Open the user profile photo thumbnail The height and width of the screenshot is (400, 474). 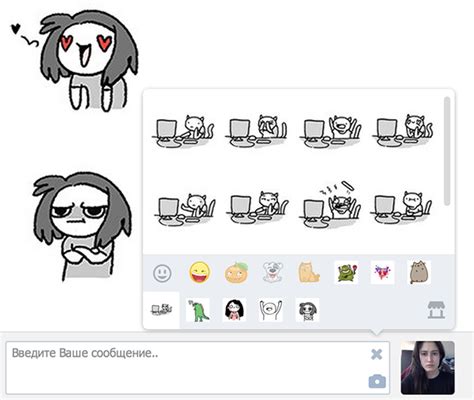point(428,367)
